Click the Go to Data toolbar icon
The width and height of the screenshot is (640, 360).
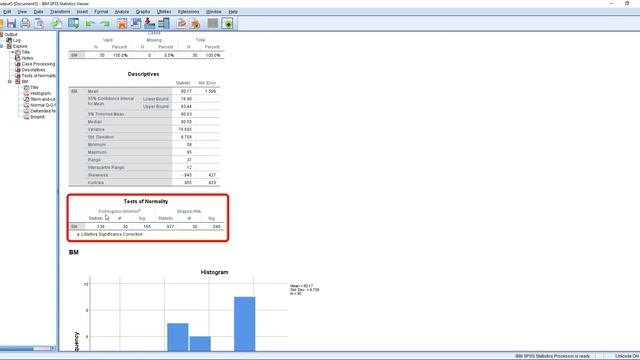(122, 23)
